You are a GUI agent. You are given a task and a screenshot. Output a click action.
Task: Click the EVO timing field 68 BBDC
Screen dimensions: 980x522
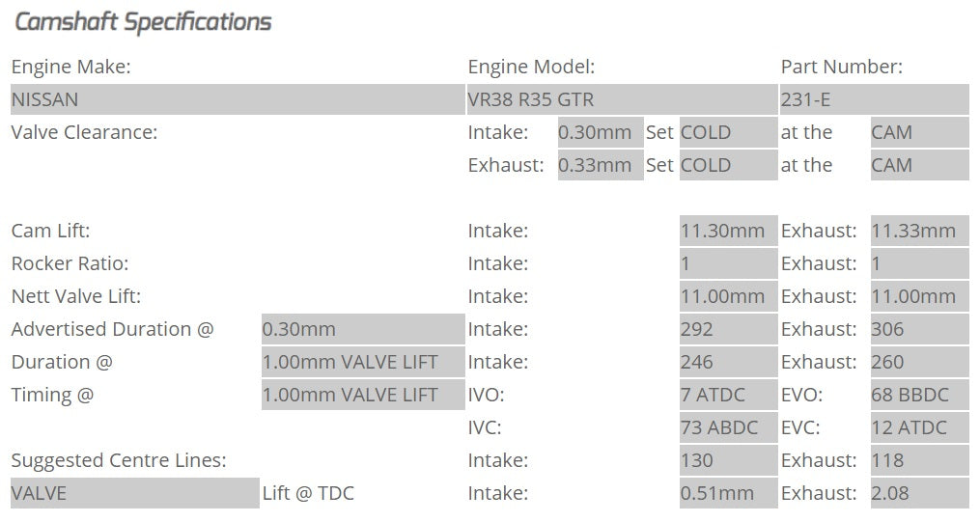pyautogui.click(x=919, y=395)
